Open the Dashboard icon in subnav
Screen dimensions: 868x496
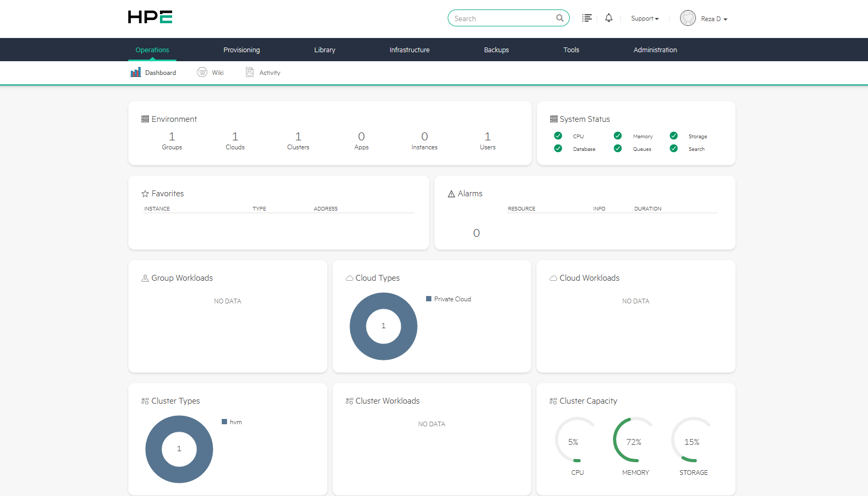pyautogui.click(x=136, y=72)
